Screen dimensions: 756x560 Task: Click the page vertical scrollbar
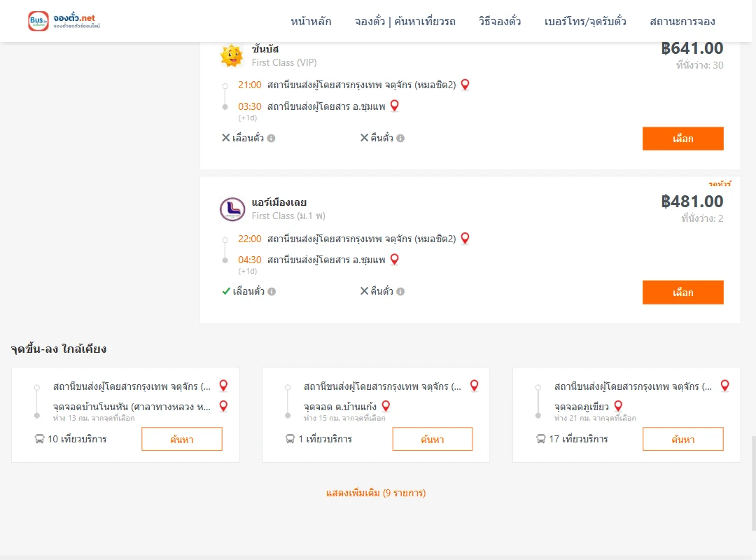tap(754, 482)
